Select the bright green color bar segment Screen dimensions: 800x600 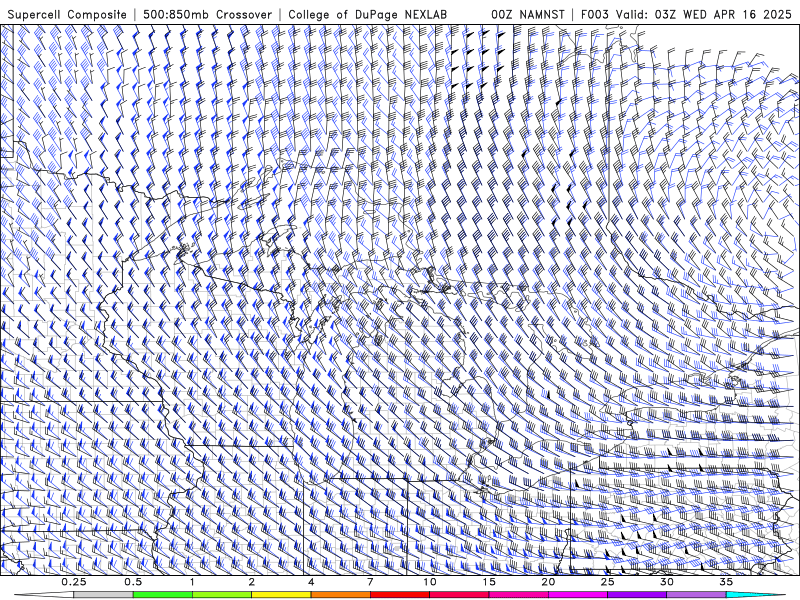(x=163, y=595)
